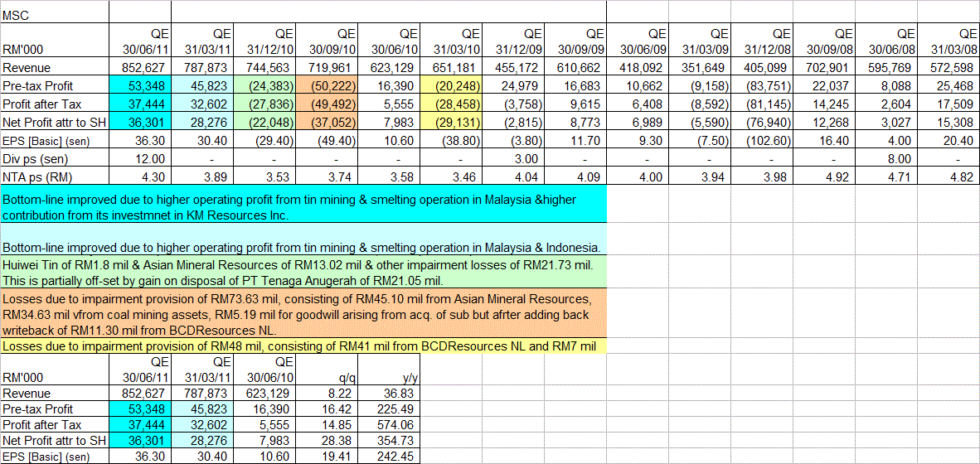Image resolution: width=980 pixels, height=464 pixels.
Task: Select the EPS cell (49.40)
Action: coord(326,141)
